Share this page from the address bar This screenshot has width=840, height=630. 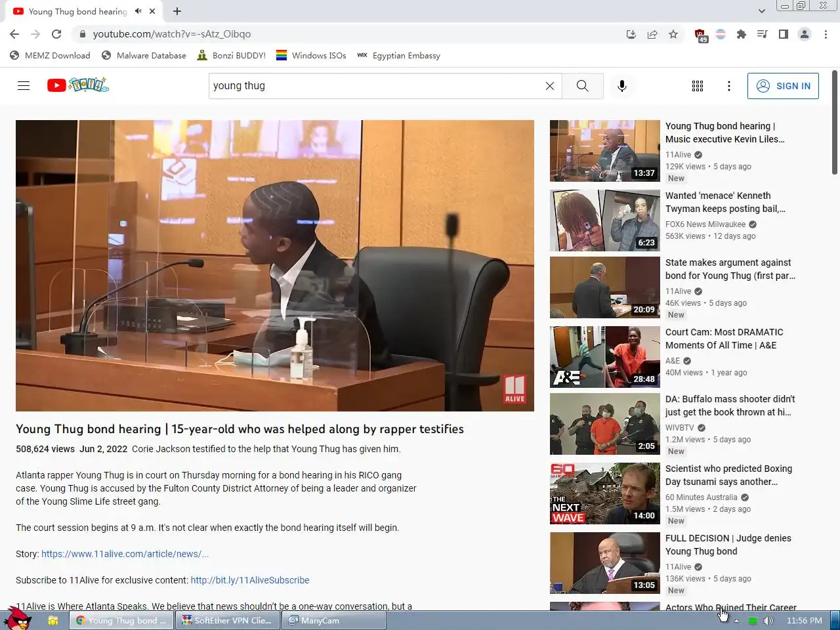(x=652, y=34)
